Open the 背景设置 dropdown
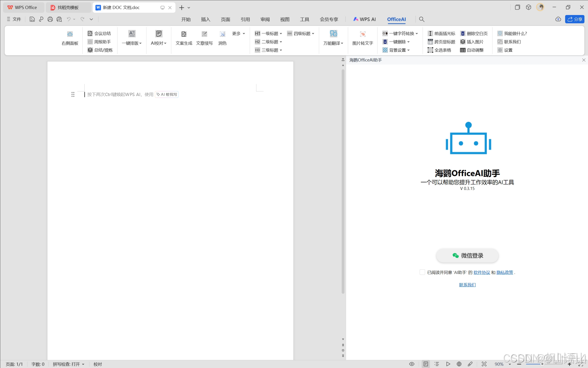Viewport: 588px width, 368px height. click(396, 50)
